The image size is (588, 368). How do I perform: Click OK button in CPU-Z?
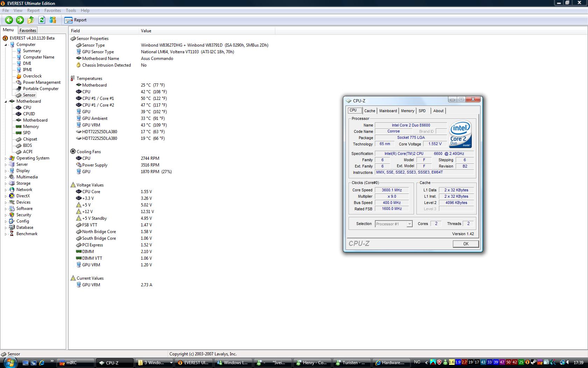pyautogui.click(x=465, y=244)
